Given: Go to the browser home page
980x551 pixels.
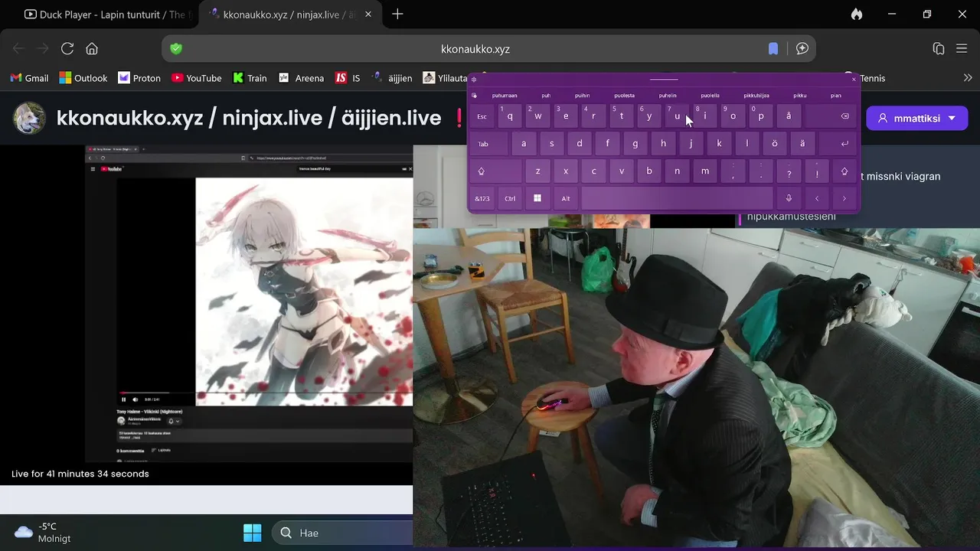Looking at the screenshot, I should 92,49.
